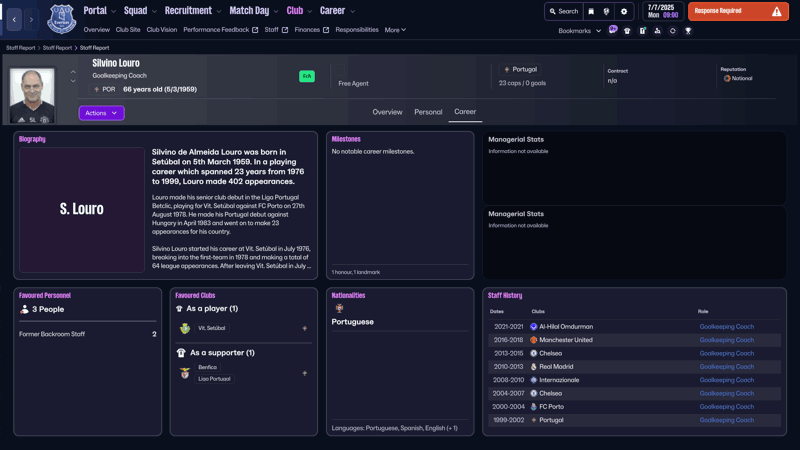This screenshot has height=450, width=800.
Task: Click the star icon on the Vit. Setúbal row
Action: (x=305, y=328)
